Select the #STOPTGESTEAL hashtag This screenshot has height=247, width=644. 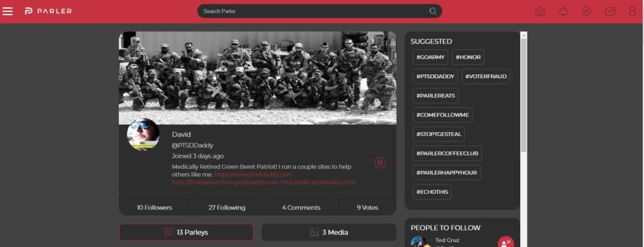(438, 134)
